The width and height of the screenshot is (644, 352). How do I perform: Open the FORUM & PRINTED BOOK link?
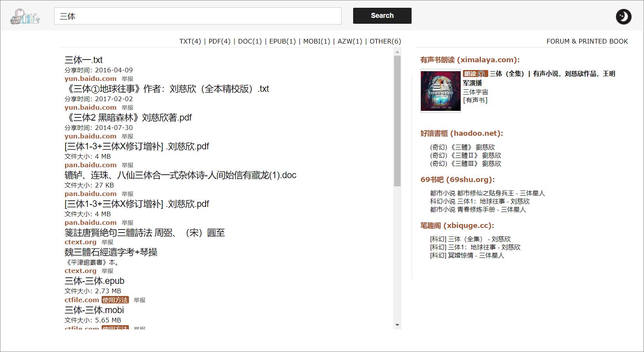[587, 41]
